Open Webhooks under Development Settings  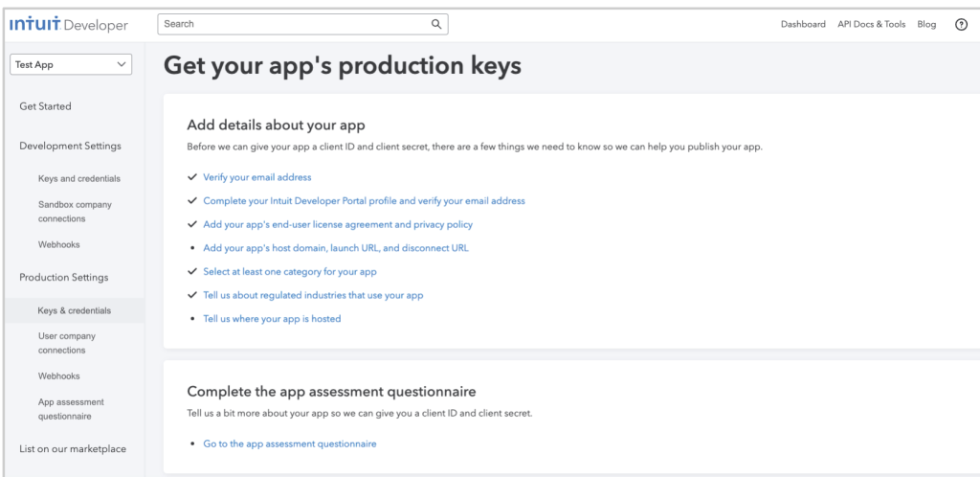pos(58,244)
